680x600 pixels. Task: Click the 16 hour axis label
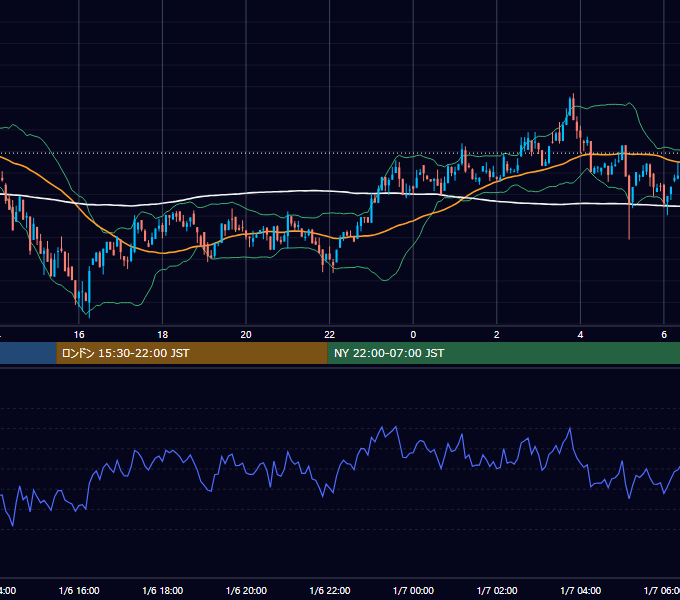click(x=79, y=335)
